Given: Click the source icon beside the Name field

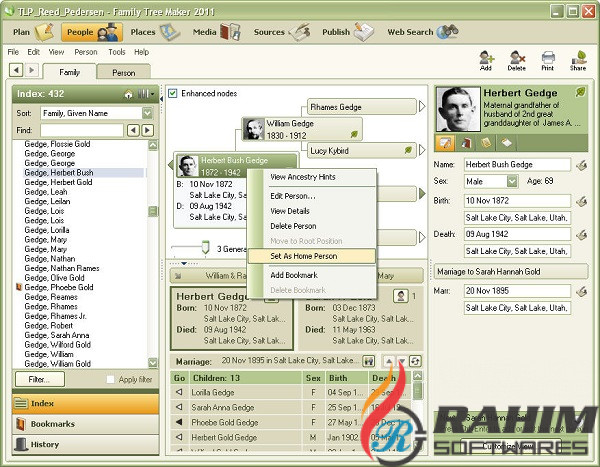Looking at the screenshot, I should (581, 165).
